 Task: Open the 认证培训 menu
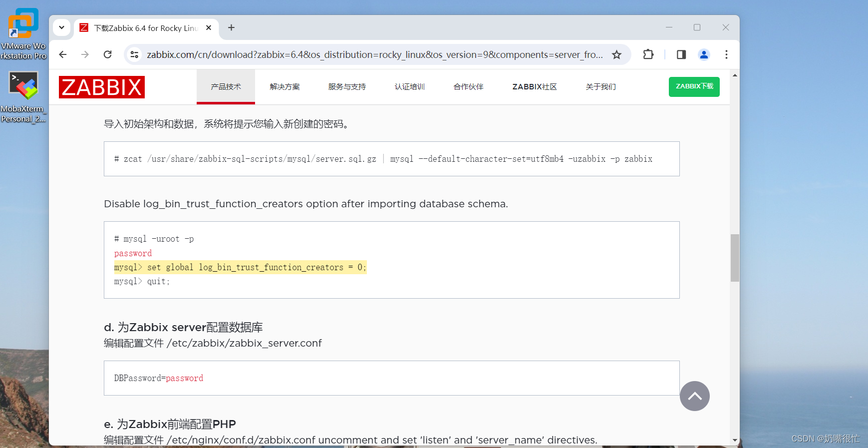click(x=409, y=86)
